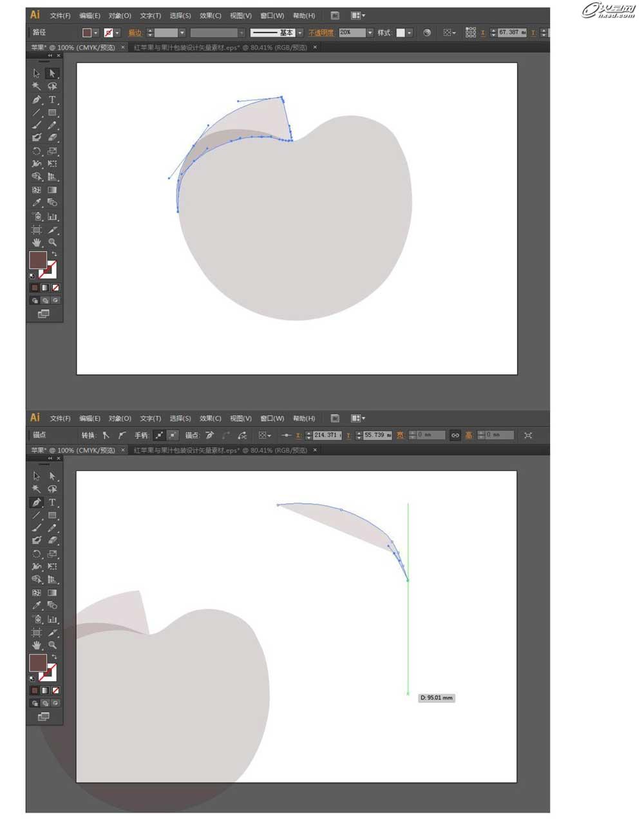This screenshot has width=644, height=819.
Task: Open the 效果(C) menu in the upper window
Action: click(x=210, y=15)
